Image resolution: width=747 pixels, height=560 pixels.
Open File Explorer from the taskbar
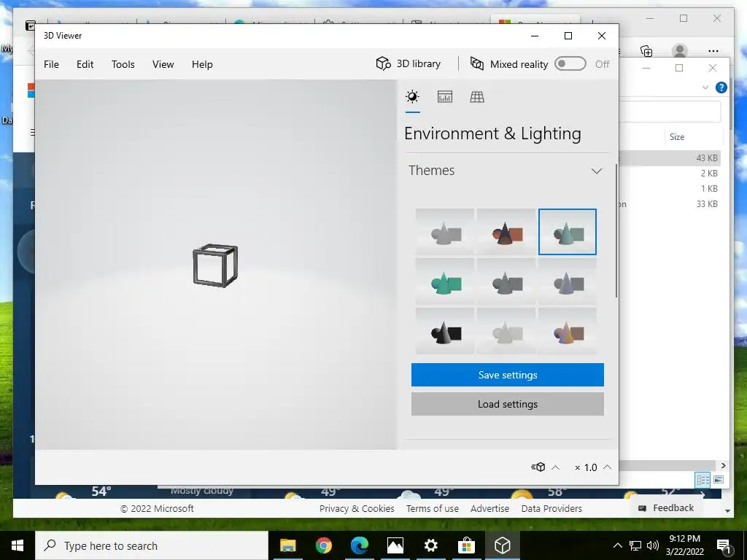pos(287,545)
